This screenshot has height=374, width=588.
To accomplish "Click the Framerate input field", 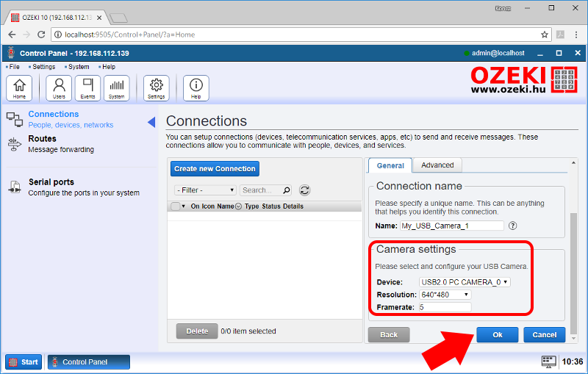I will pyautogui.click(x=445, y=307).
